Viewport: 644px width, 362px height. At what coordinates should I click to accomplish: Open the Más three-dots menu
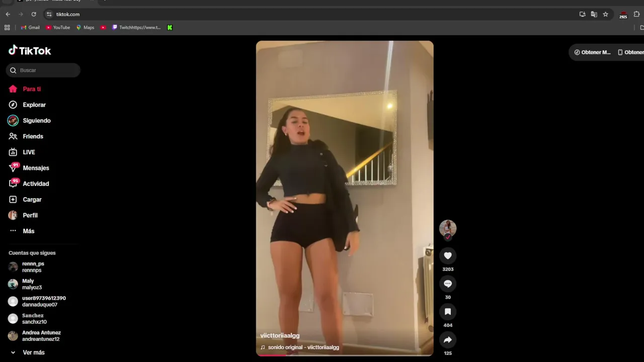(29, 231)
